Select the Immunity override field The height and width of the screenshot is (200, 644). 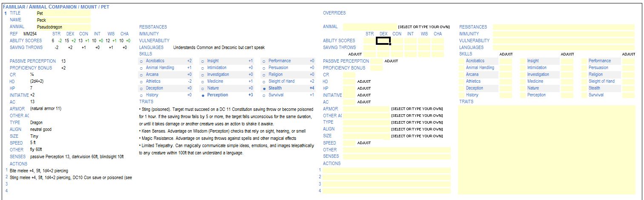click(x=564, y=34)
